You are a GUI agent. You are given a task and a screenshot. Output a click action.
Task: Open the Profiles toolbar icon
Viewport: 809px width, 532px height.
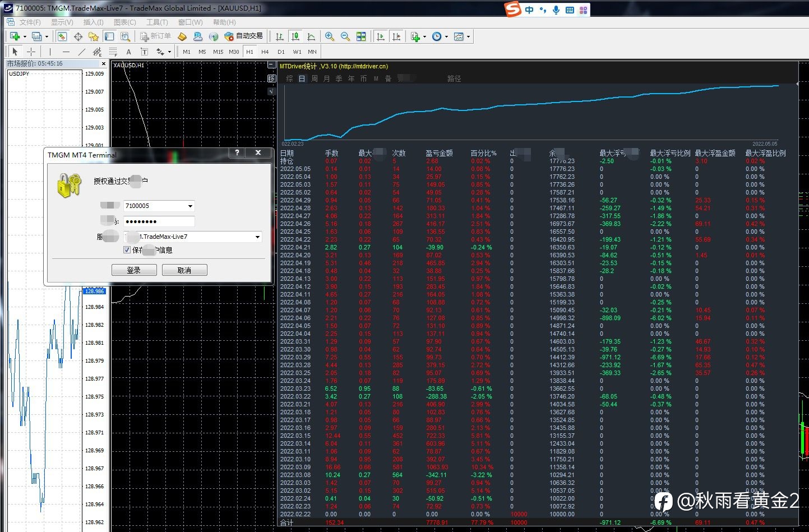(x=36, y=36)
